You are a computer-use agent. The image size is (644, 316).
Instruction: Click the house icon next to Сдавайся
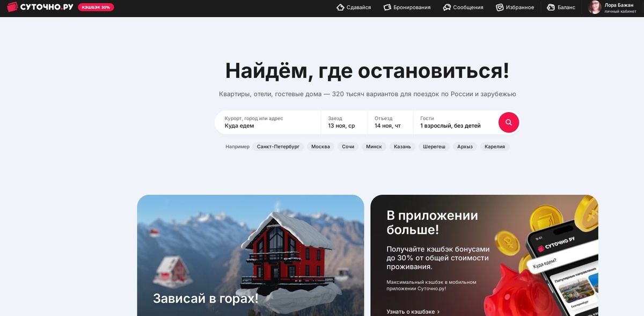(x=340, y=8)
